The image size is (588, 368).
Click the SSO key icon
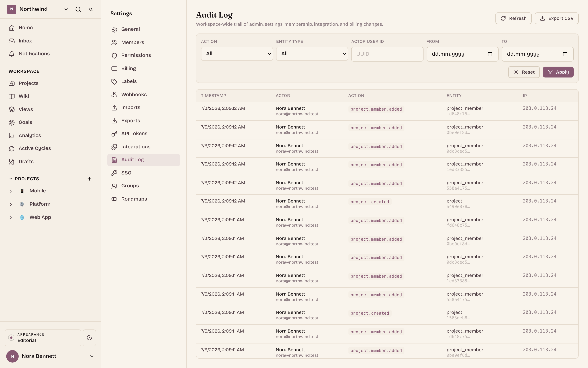pos(114,173)
